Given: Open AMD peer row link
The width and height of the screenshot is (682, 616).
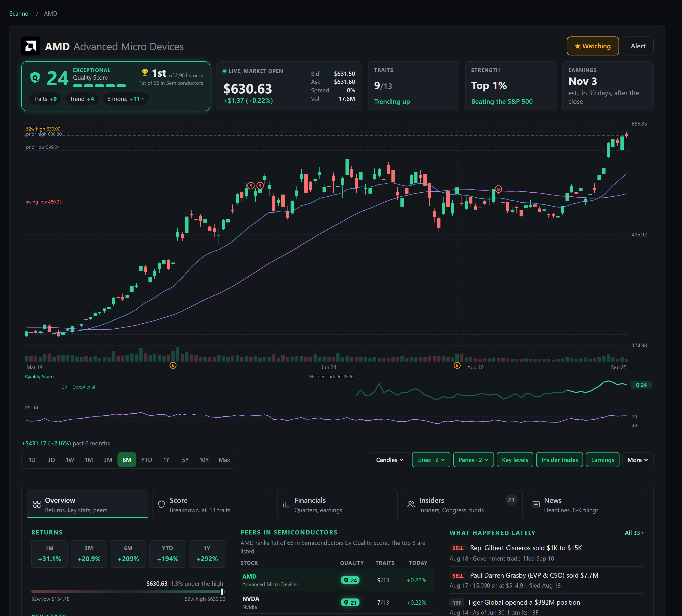Looking at the screenshot, I should click(337, 580).
